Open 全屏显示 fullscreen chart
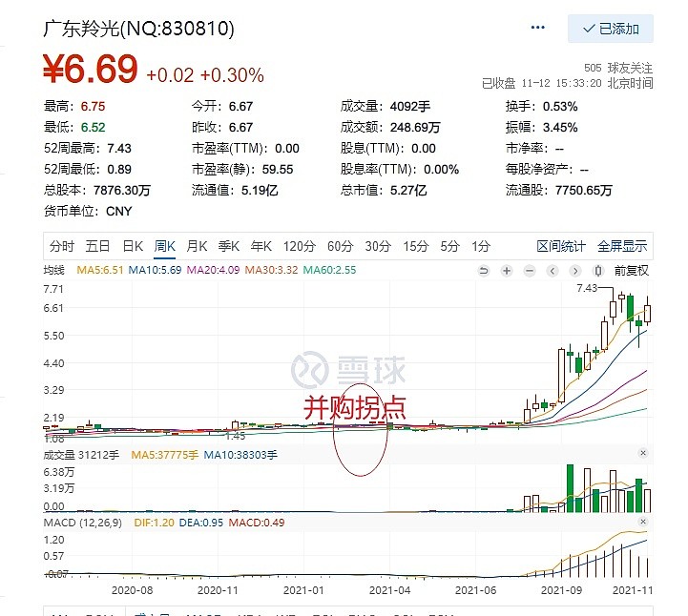This screenshot has height=616, width=688. (x=622, y=246)
